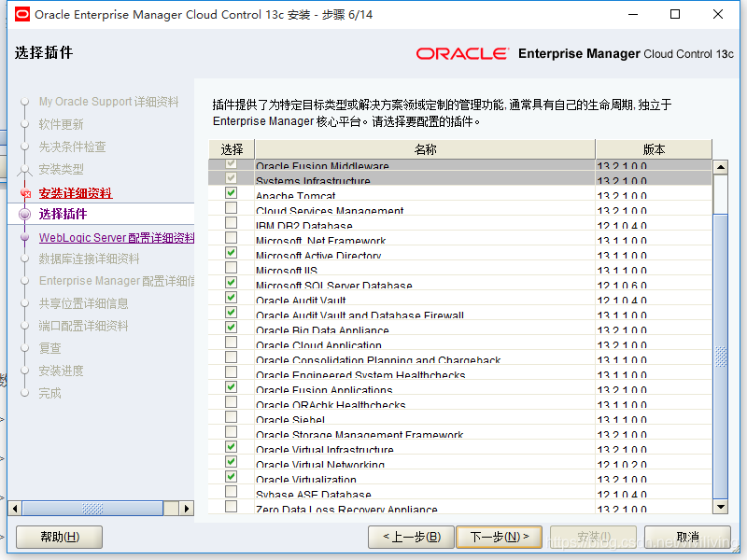This screenshot has height=560, width=747.
Task: Click the 帮助(H) button
Action: [58, 537]
